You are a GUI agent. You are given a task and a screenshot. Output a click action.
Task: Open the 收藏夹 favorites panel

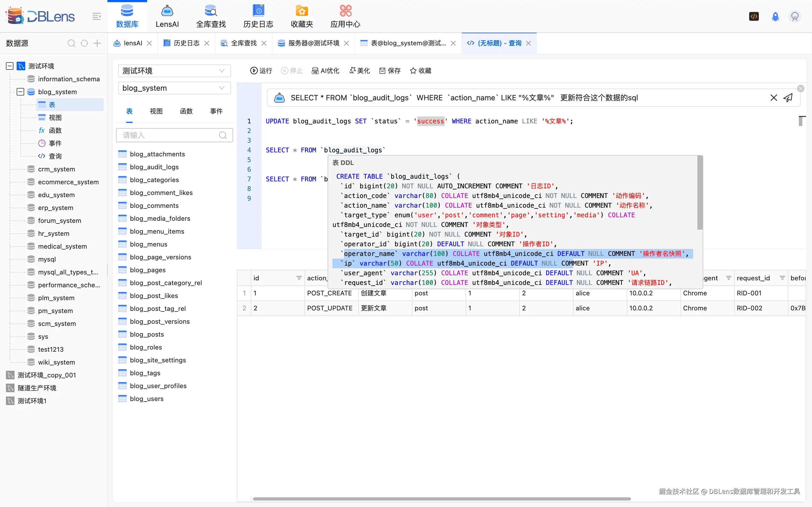click(x=301, y=16)
